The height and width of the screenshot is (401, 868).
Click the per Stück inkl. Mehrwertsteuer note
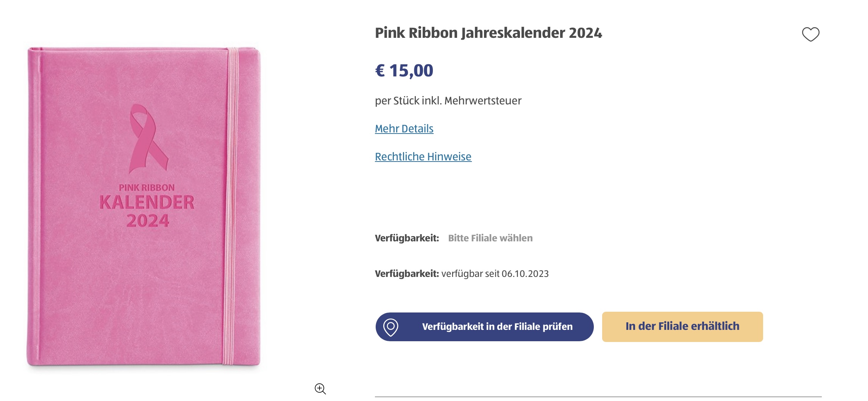point(448,101)
